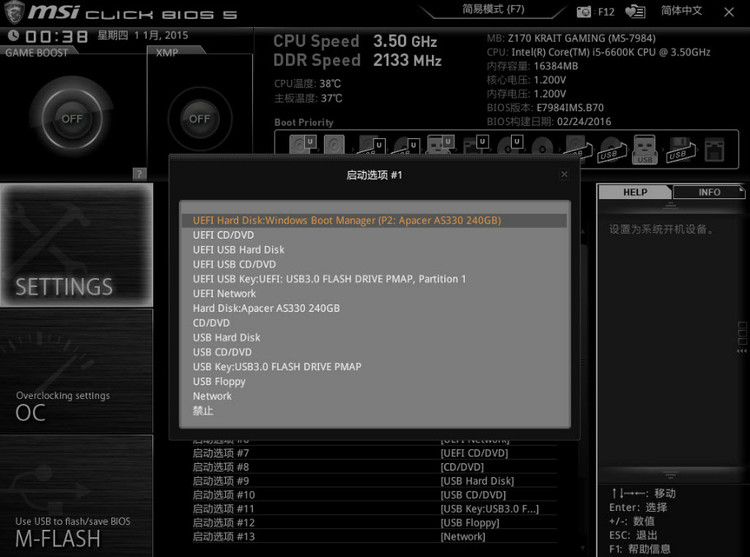Image resolution: width=750 pixels, height=557 pixels.
Task: Choose USB Hard Disk in popup list
Action: (x=375, y=338)
